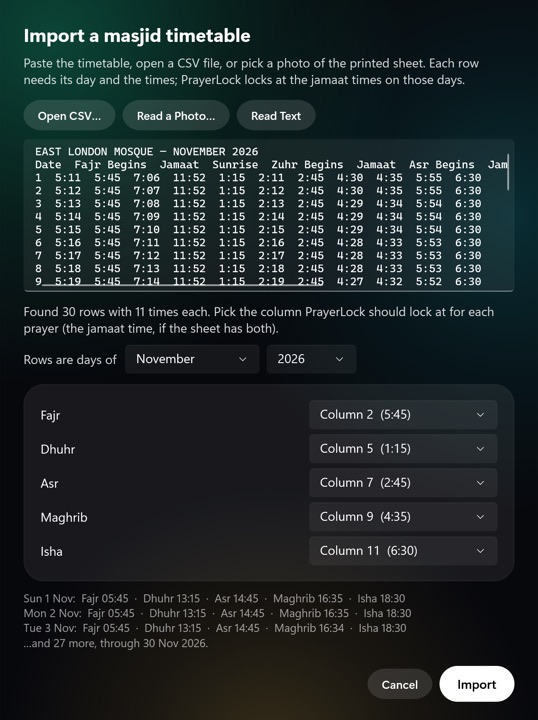The image size is (538, 720).
Task: Click the 'Rows are days of' label
Action: click(x=70, y=360)
